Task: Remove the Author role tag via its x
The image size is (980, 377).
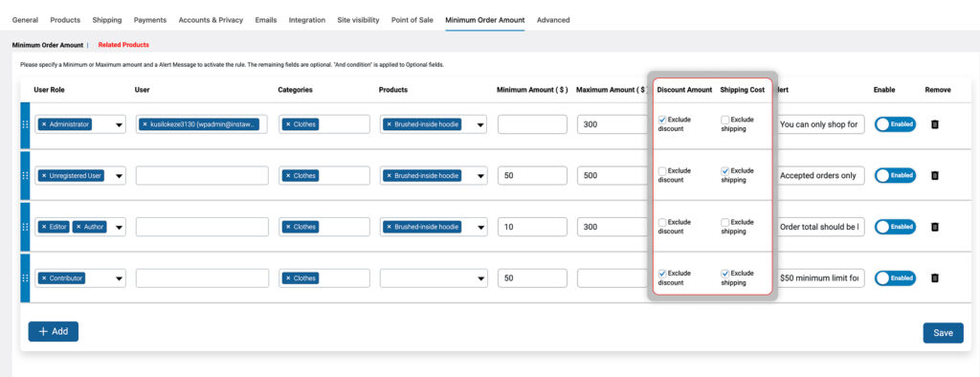Action: point(78,227)
